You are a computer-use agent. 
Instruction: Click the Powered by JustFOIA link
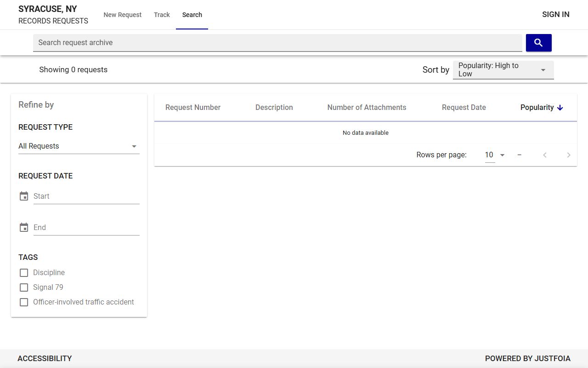coord(527,358)
